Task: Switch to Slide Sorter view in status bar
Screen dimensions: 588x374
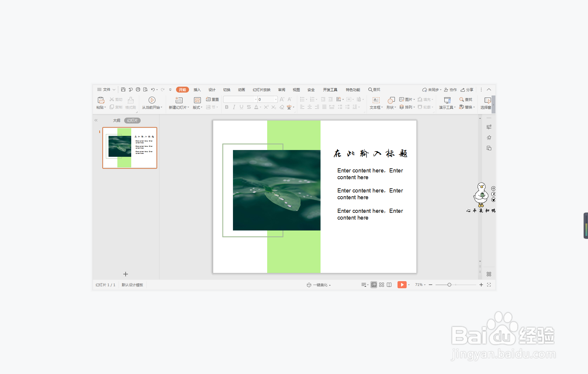Action: [382, 285]
